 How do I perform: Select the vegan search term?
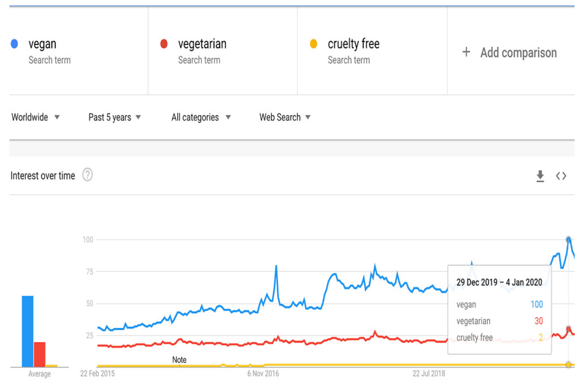(x=42, y=44)
